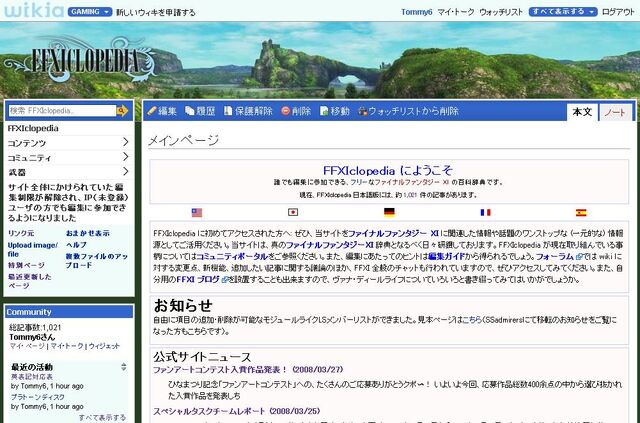The image size is (640, 423).
Task: Switch to the ノート tab
Action: point(615,112)
